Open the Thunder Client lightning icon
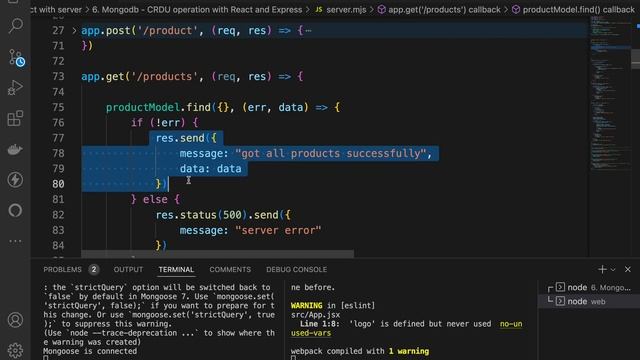Image resolution: width=640 pixels, height=360 pixels. click(x=15, y=180)
